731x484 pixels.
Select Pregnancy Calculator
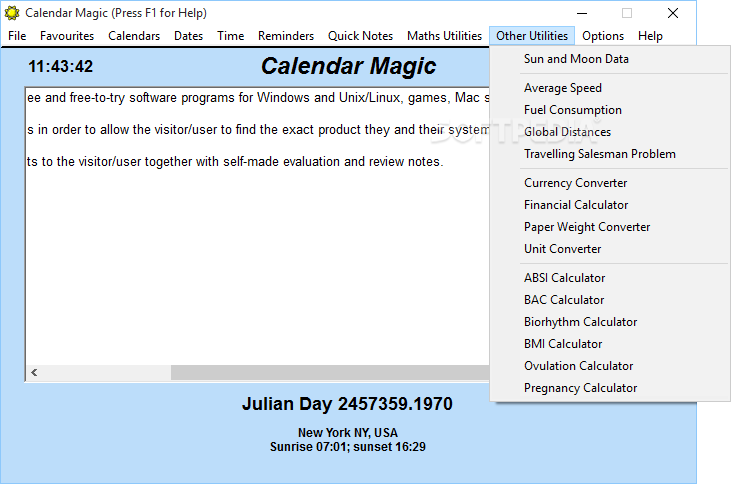[610, 387]
